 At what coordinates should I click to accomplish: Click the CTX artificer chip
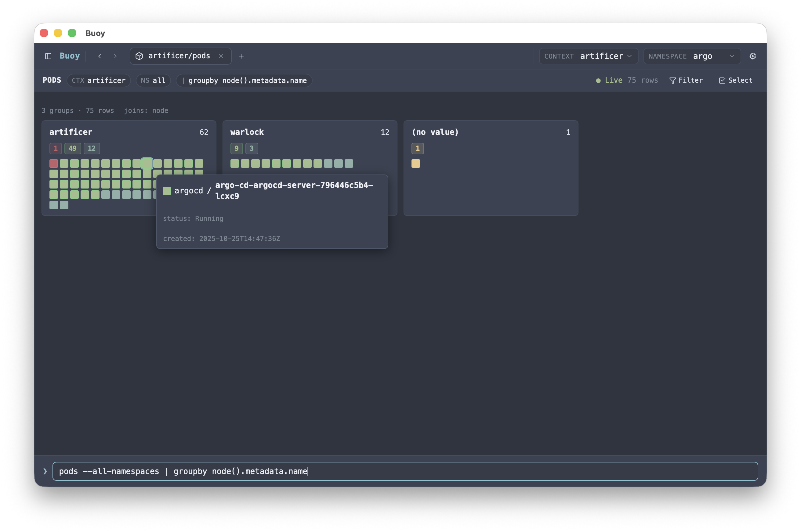pos(99,81)
